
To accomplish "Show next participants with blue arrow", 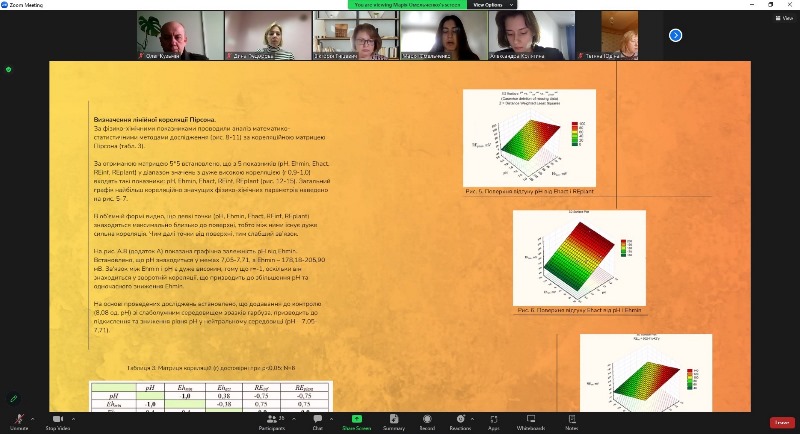I will click(676, 35).
